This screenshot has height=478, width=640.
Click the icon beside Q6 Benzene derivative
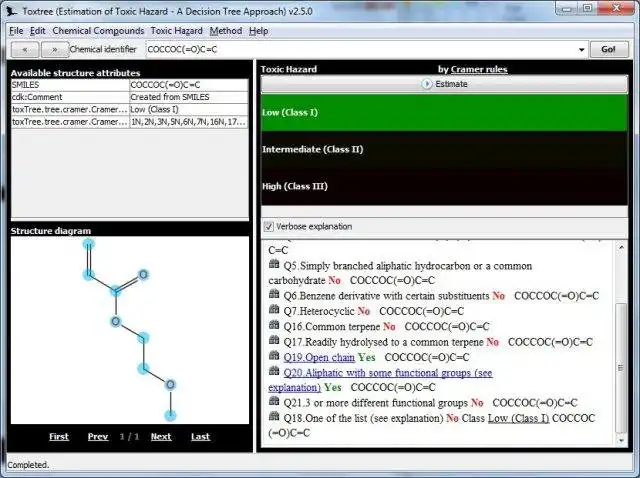[274, 294]
